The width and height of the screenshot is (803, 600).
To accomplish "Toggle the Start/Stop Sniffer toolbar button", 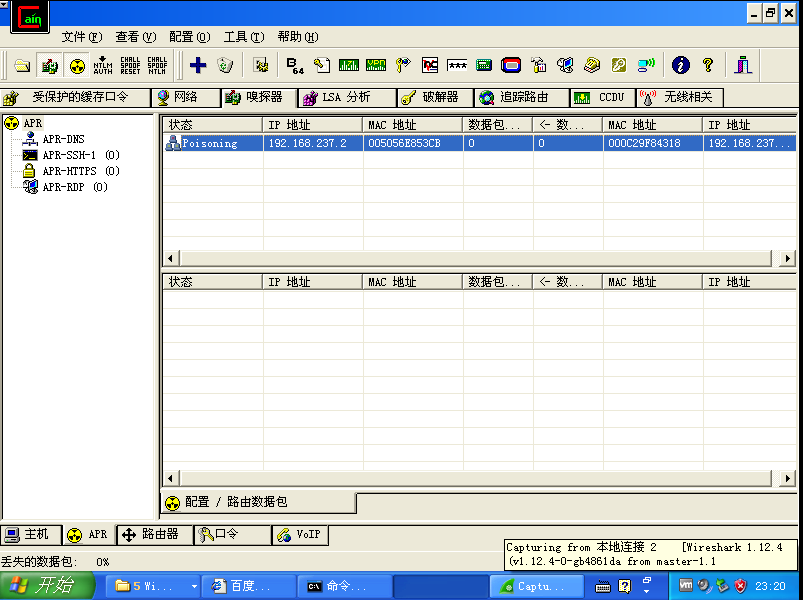I will point(49,65).
